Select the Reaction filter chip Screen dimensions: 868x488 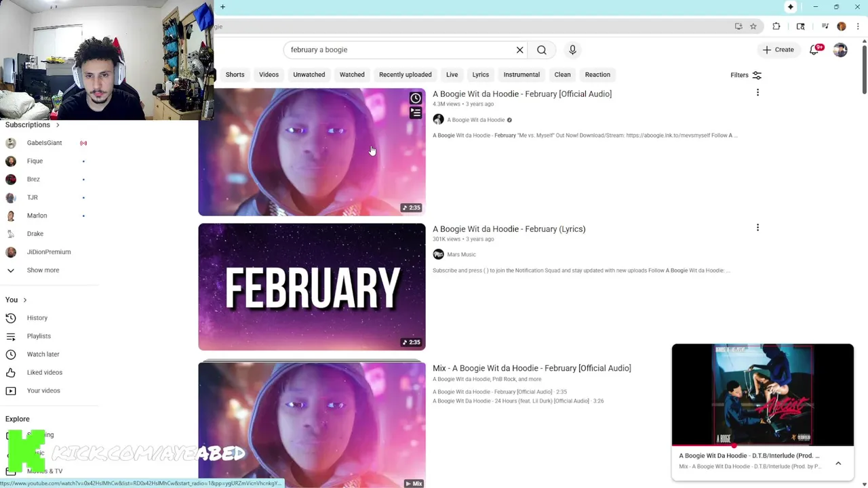(x=597, y=75)
